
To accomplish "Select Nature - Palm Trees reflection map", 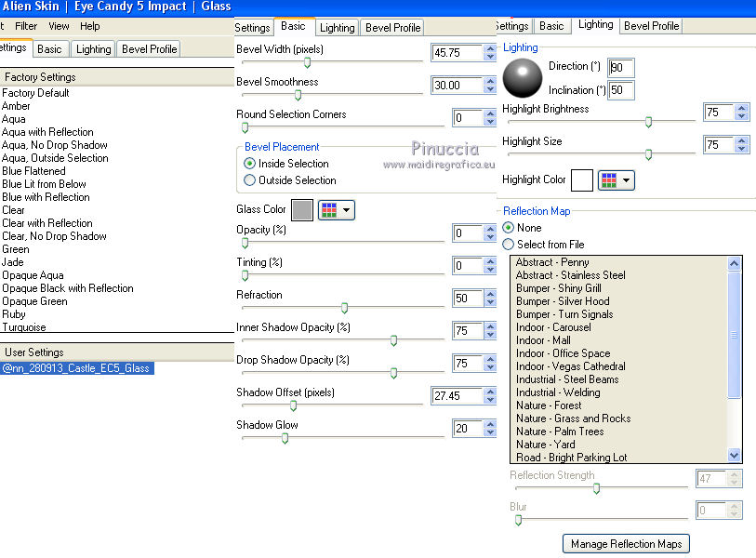I will coord(560,432).
